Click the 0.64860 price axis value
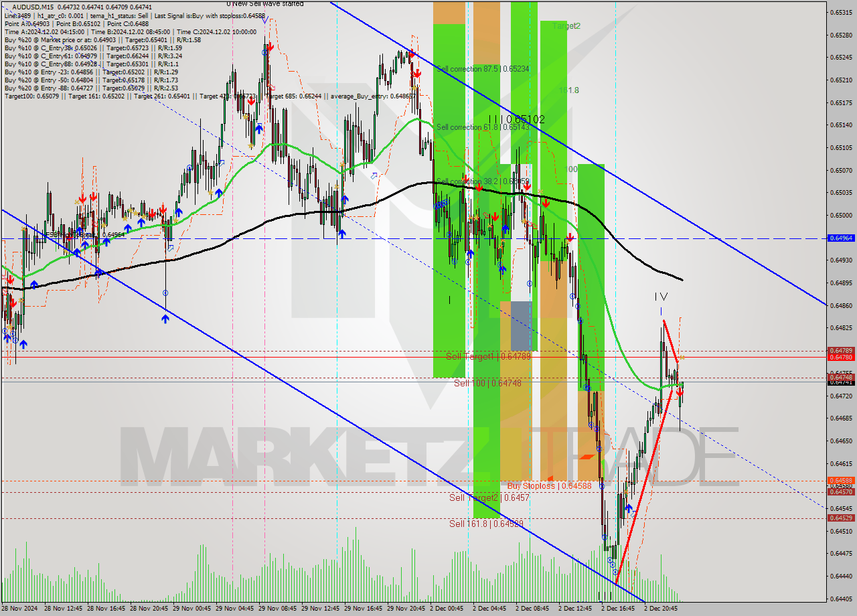This screenshot has width=857, height=616. coord(841,305)
